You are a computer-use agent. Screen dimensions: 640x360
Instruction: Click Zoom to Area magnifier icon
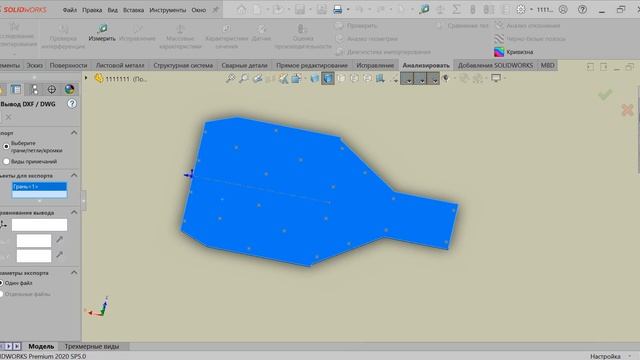244,78
